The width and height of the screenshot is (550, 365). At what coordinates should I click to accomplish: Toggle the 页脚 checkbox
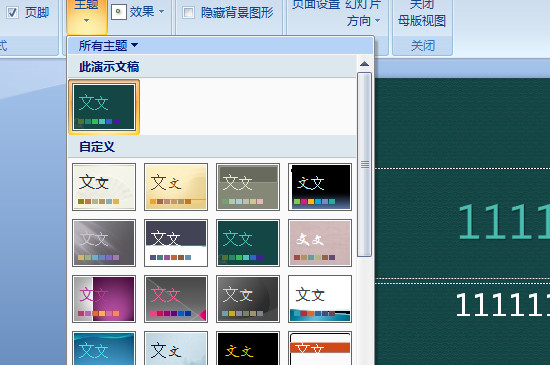pos(12,13)
